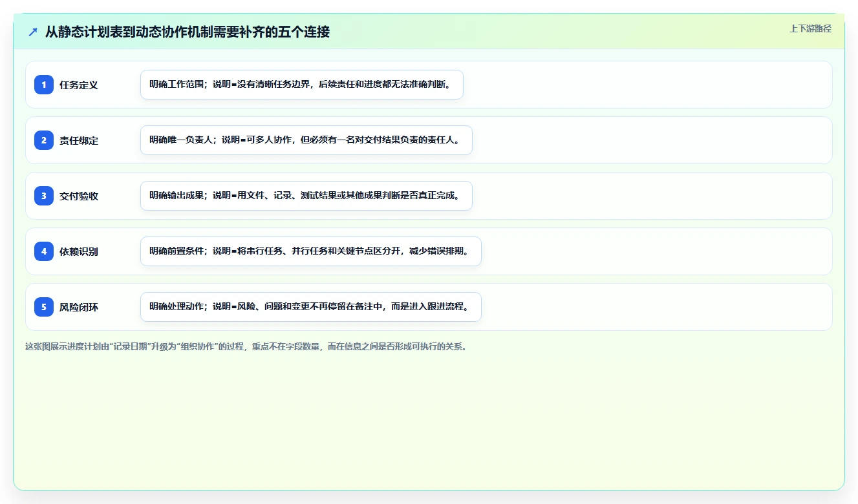Click the number 4 badge for 依赖识别
Screen dimensions: 858x504
pos(44,251)
